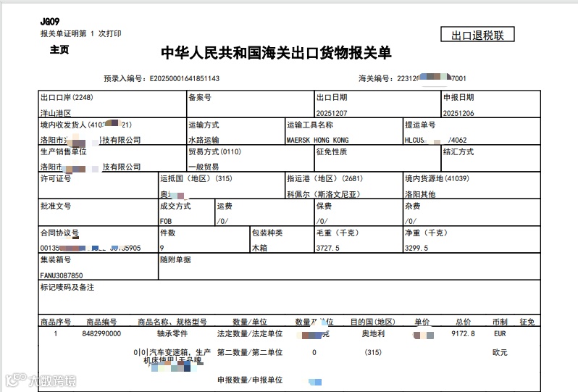Click the 商品编号 column header

click(x=101, y=322)
